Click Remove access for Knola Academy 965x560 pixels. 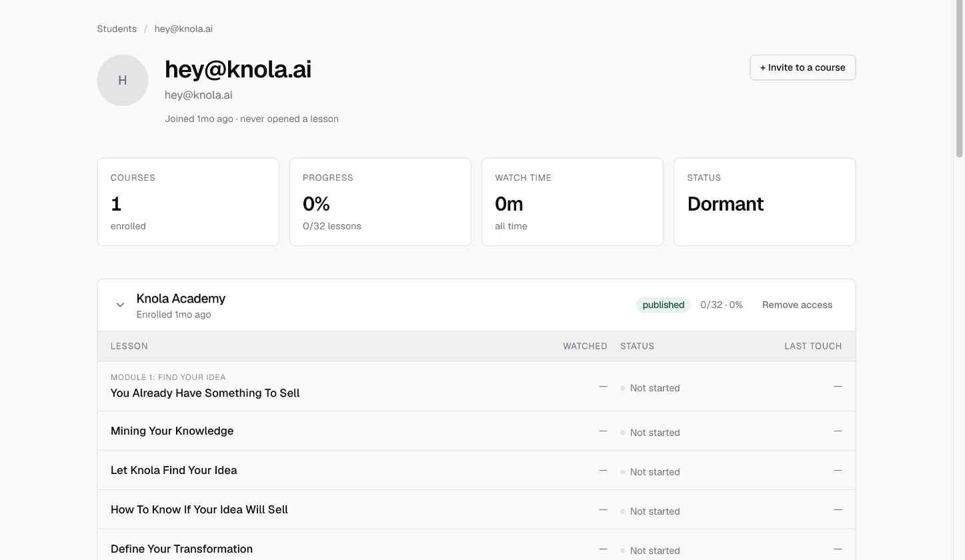click(797, 305)
